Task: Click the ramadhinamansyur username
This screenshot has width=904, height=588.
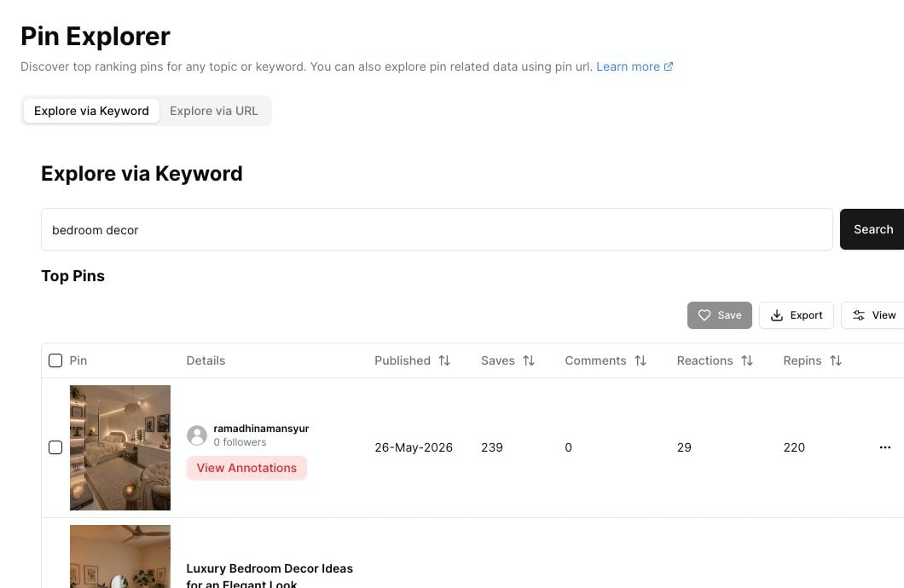Action: (261, 429)
